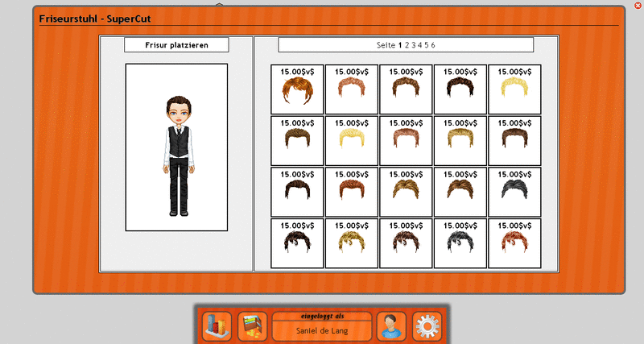Open hairstyle page 4

(419, 45)
